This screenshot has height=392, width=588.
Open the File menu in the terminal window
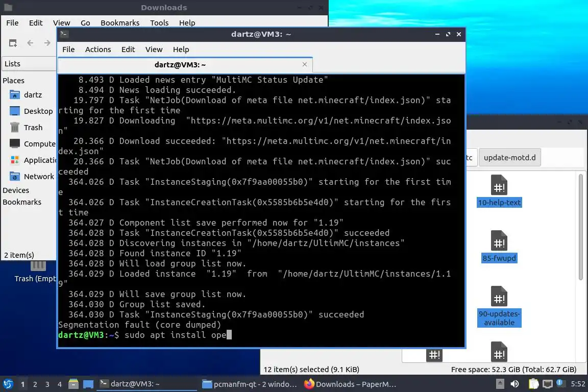(68, 50)
